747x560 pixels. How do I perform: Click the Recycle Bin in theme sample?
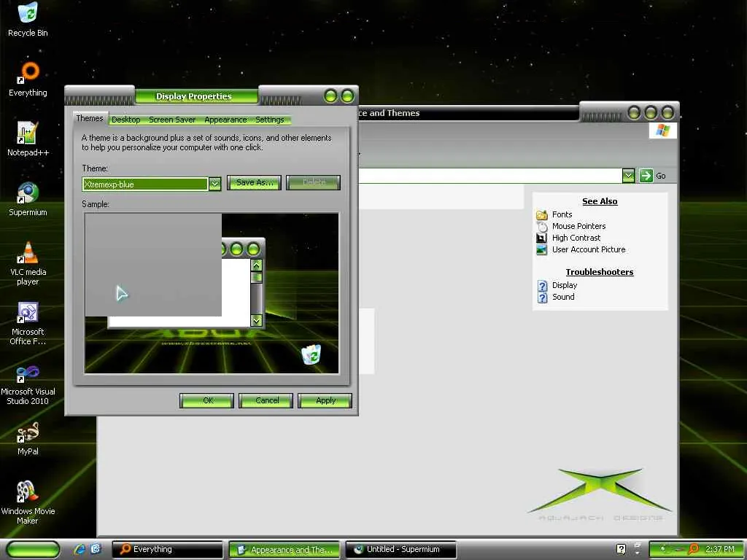[x=311, y=355]
